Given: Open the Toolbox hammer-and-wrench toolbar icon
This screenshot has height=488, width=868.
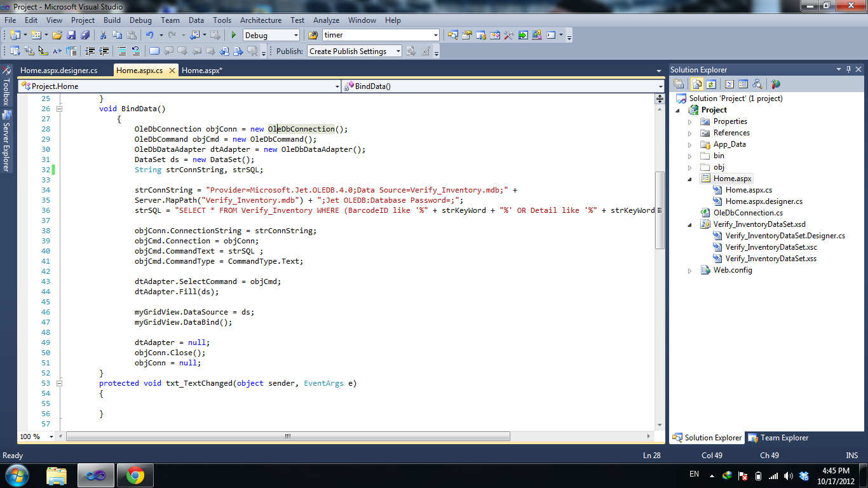Looking at the screenshot, I should point(508,36).
